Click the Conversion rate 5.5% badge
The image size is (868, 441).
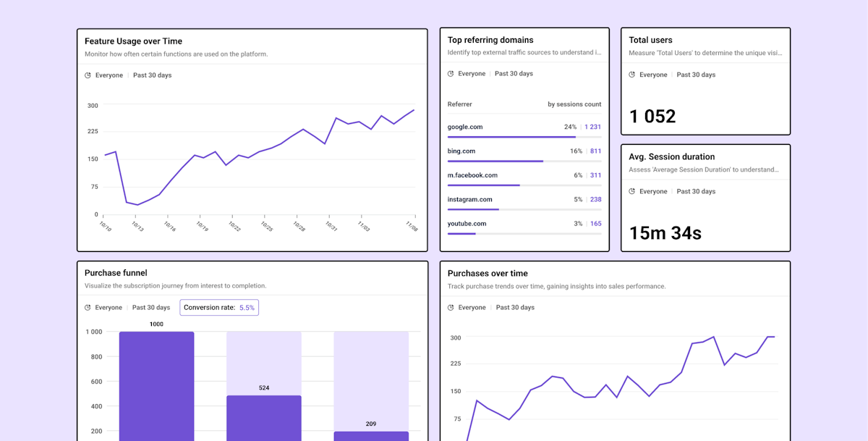(x=219, y=308)
